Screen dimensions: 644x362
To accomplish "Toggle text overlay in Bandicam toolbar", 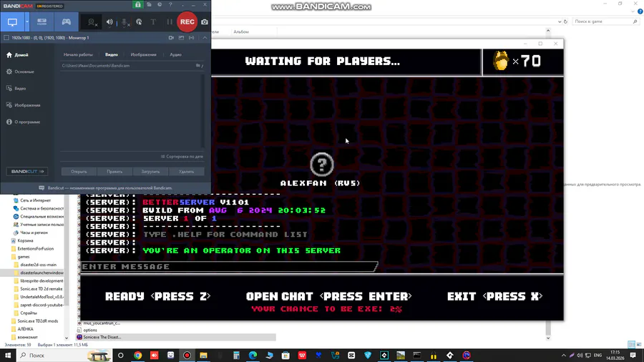I will [153, 22].
